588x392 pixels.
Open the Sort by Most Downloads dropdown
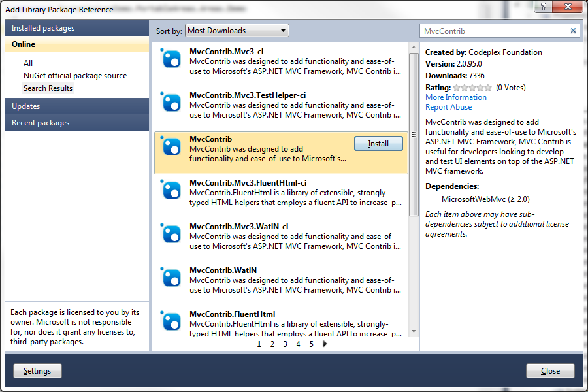pyautogui.click(x=237, y=31)
